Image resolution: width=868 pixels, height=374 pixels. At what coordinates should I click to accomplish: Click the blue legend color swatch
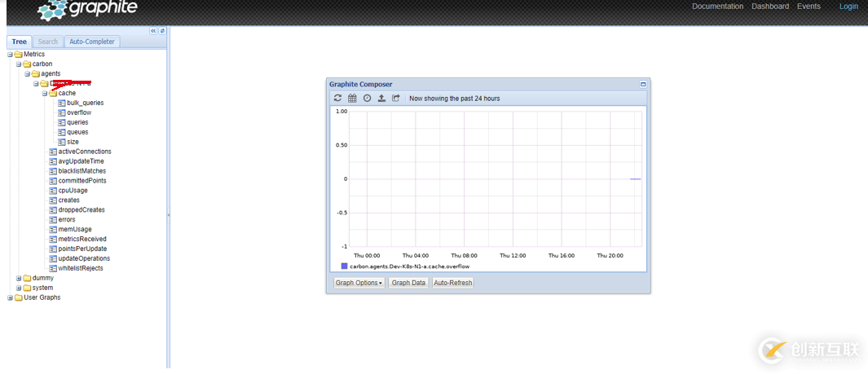click(344, 266)
